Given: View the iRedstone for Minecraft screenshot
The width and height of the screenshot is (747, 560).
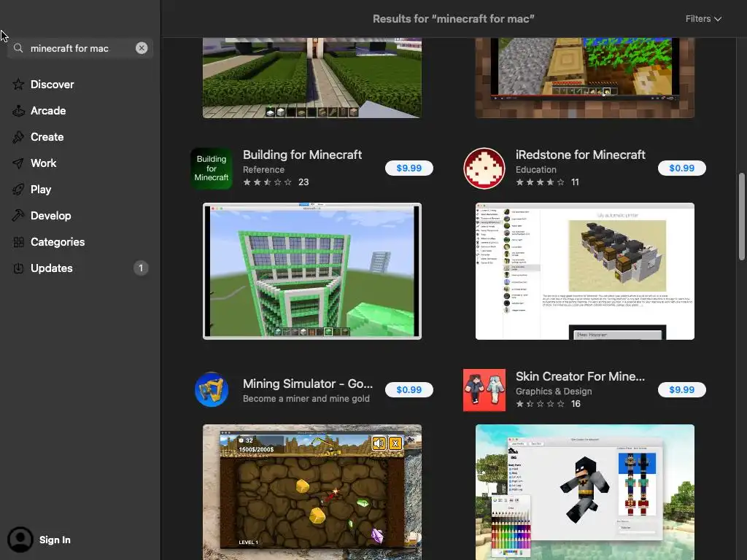Looking at the screenshot, I should [585, 271].
